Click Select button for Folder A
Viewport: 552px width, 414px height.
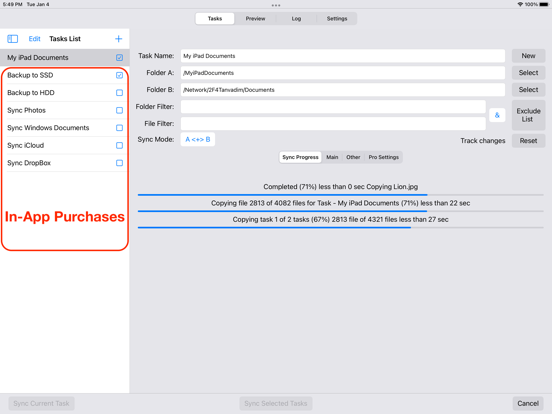(x=528, y=73)
